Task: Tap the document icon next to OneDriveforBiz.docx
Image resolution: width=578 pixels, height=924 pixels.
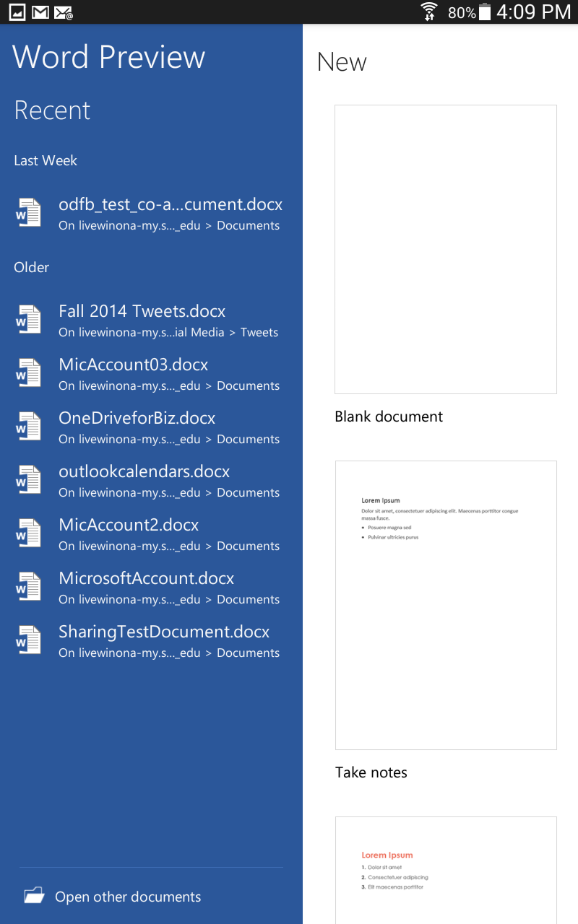Action: [29, 427]
